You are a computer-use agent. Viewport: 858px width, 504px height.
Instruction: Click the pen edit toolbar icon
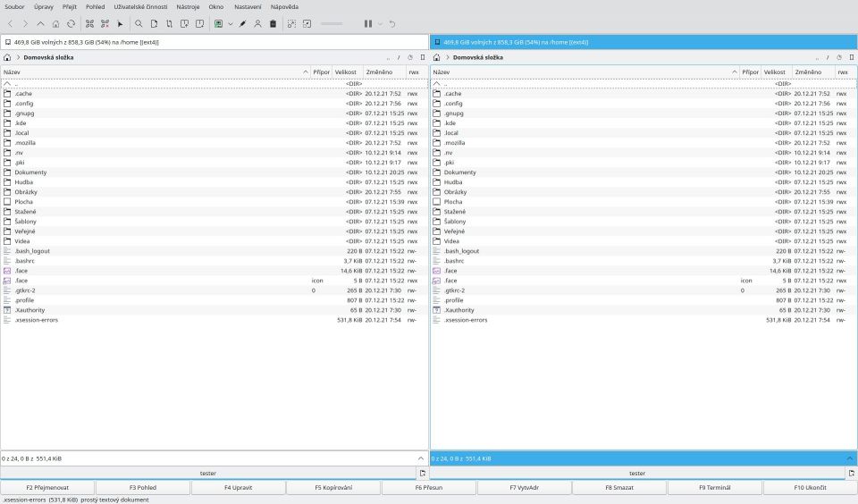[242, 24]
